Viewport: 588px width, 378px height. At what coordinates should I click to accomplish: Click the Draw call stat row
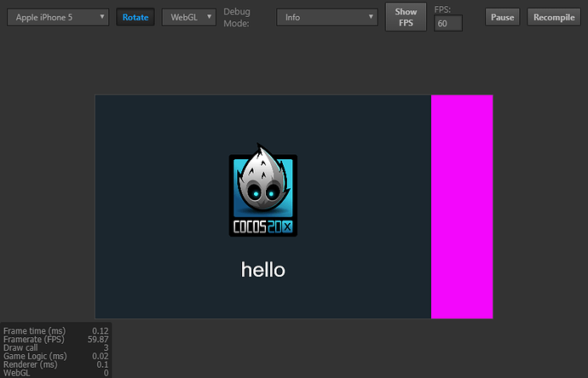[x=56, y=347]
